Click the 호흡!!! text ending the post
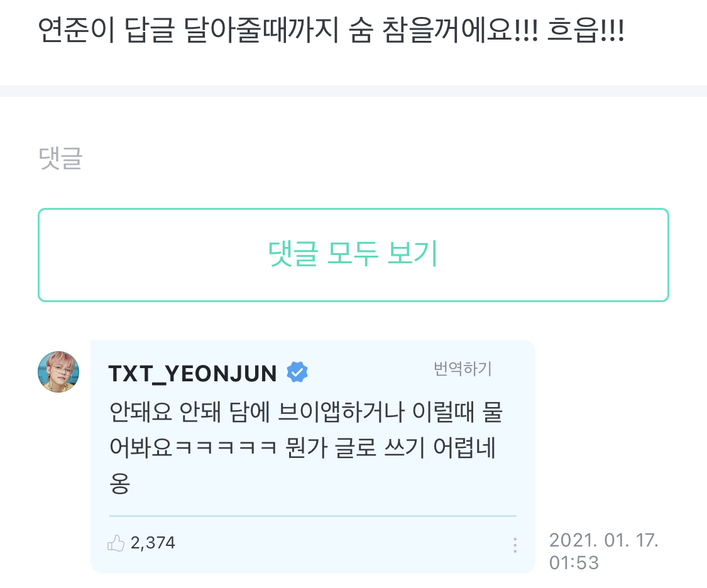Screen dimensions: 707x588 586,30
